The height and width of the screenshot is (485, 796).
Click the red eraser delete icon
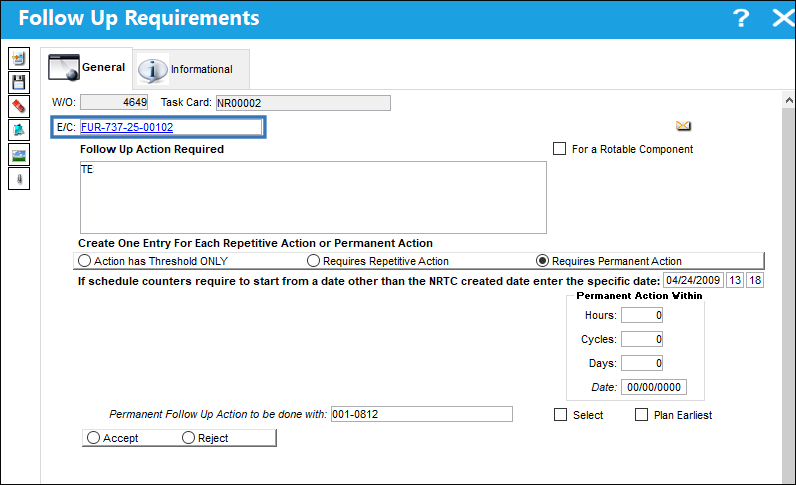click(19, 106)
